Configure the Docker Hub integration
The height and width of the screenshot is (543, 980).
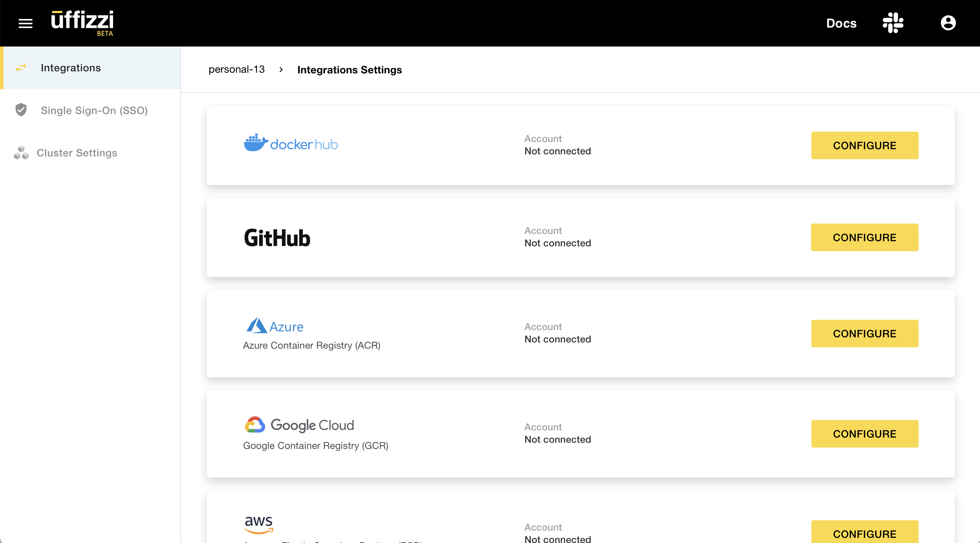(x=864, y=145)
